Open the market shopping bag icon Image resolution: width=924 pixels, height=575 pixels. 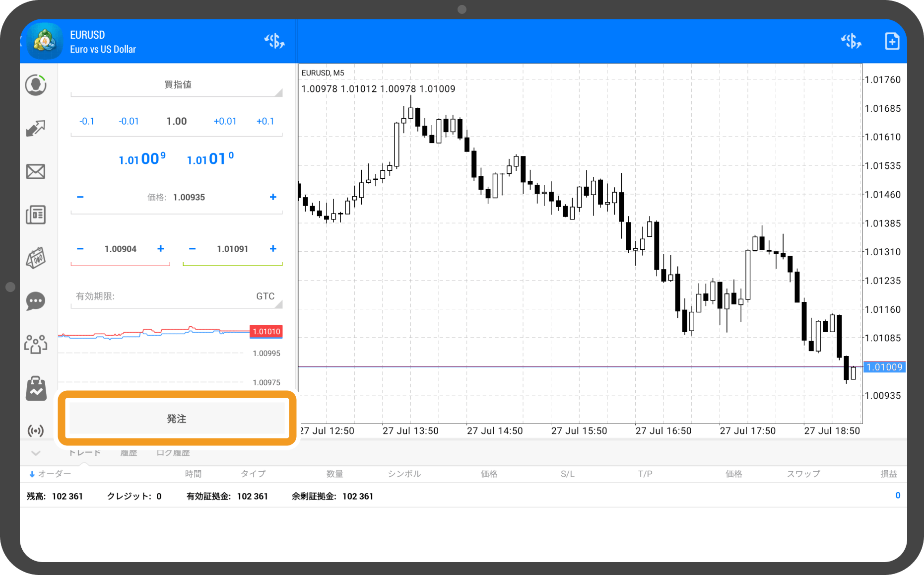[x=36, y=388]
